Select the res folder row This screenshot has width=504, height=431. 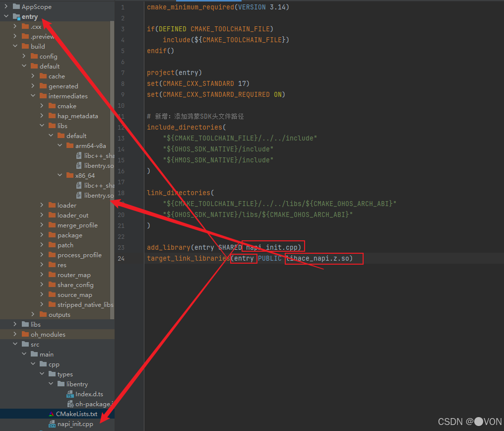click(x=57, y=265)
